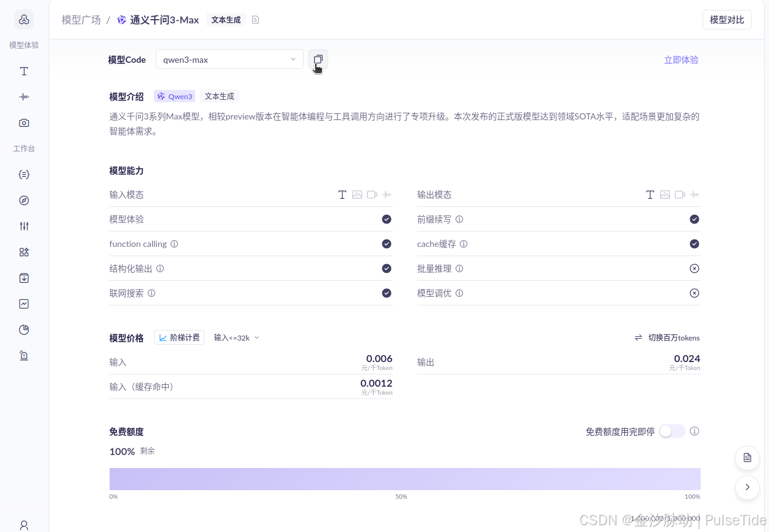Open the sliders tuning icon in sidebar
This screenshot has height=532, width=769.
(24, 226)
